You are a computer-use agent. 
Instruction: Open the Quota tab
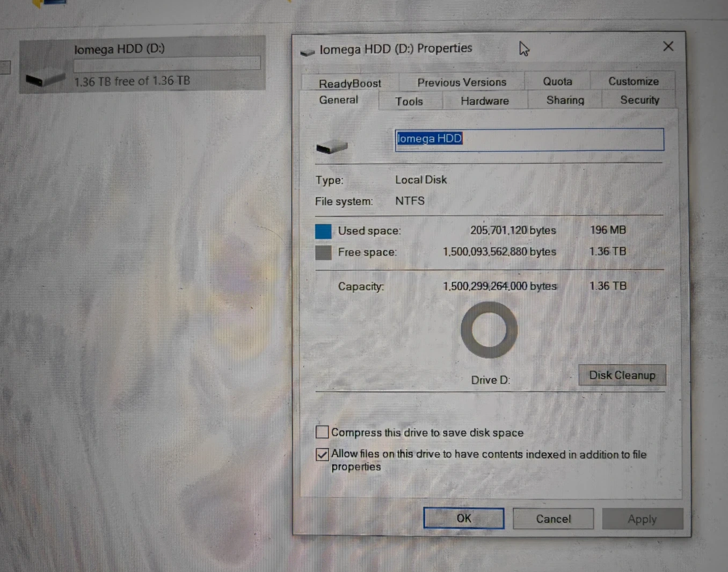[557, 81]
